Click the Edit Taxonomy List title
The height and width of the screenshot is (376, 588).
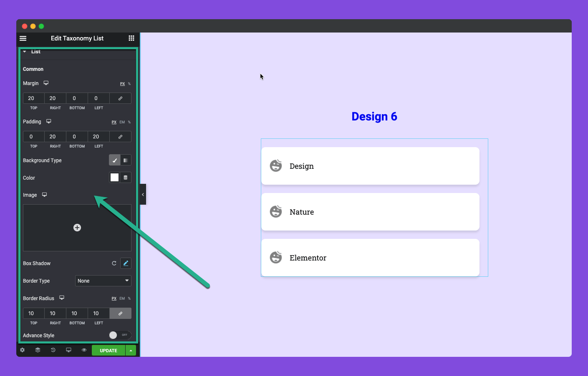(x=77, y=38)
